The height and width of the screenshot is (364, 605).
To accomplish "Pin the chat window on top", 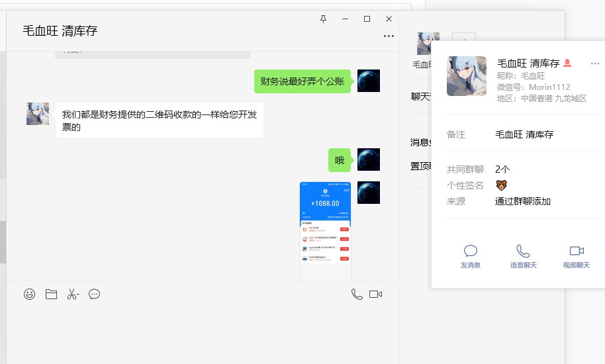I will click(x=323, y=19).
